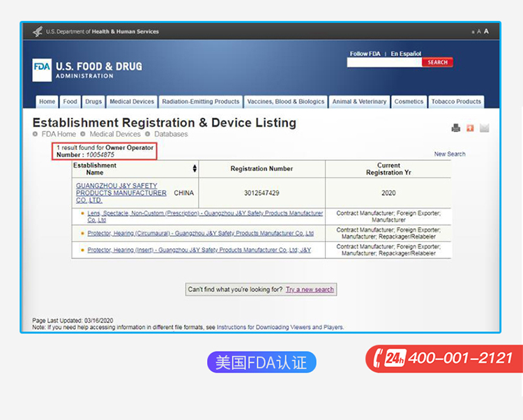Sort by Establishment Name arrows
The image size is (523, 420).
point(195,168)
